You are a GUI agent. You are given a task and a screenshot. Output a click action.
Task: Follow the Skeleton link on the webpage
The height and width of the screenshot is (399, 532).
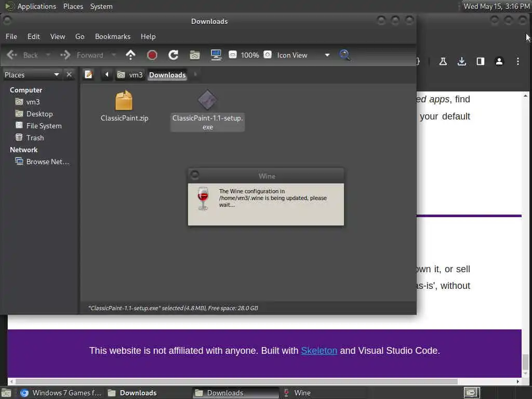(319, 351)
